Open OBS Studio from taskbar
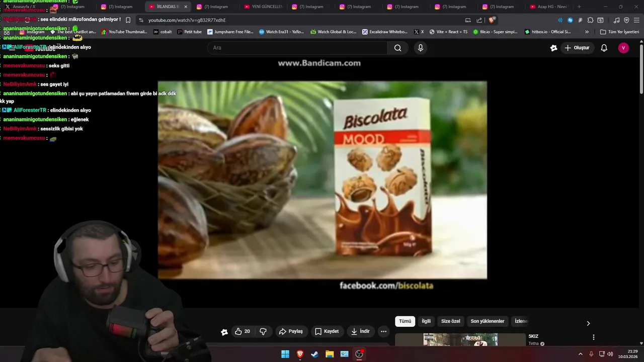Viewport: 644px width, 362px height. (359, 354)
